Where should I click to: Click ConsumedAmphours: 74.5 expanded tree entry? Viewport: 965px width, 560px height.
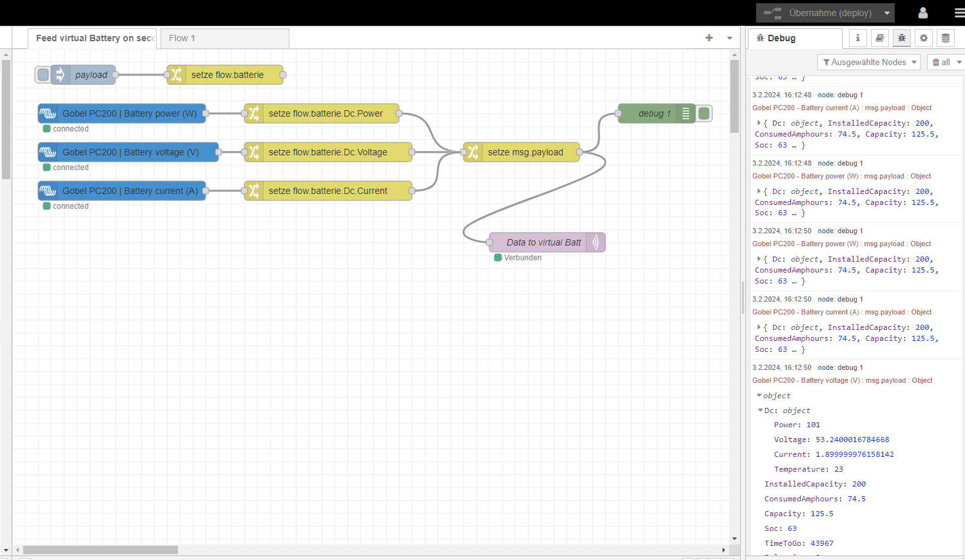click(x=815, y=499)
